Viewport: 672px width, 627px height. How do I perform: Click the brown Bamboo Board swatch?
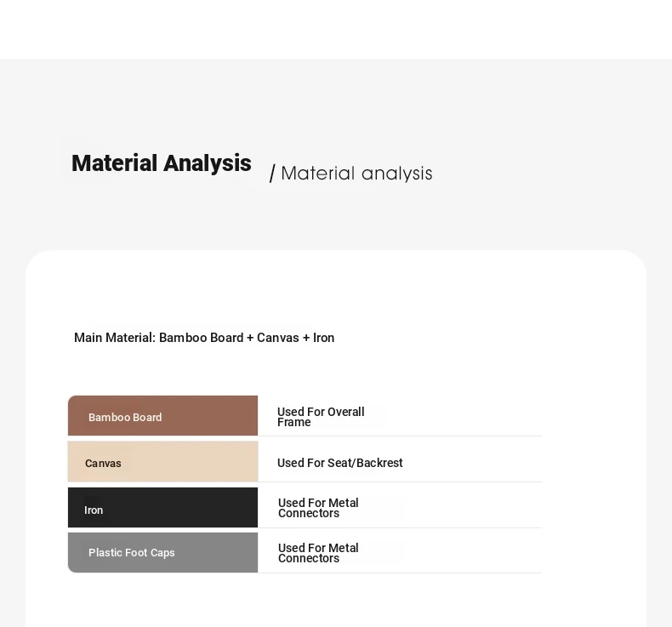tap(162, 416)
